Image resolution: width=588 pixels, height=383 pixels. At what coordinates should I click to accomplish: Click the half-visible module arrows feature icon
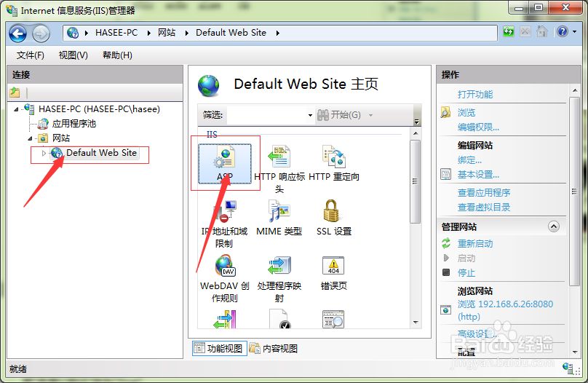(225, 319)
